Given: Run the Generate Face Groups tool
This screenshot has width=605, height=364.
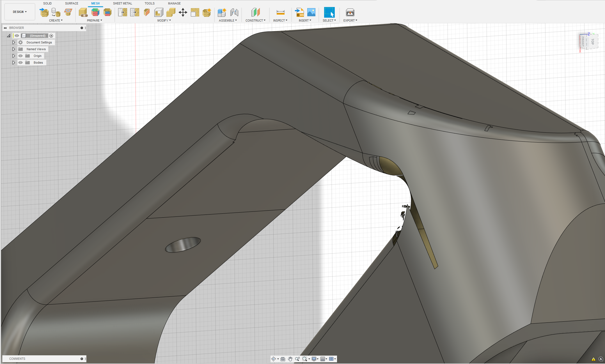Looking at the screenshot, I should (x=95, y=13).
